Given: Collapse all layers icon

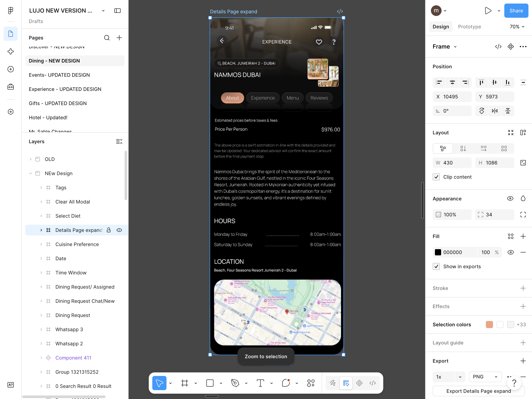Looking at the screenshot, I should click(x=119, y=141).
